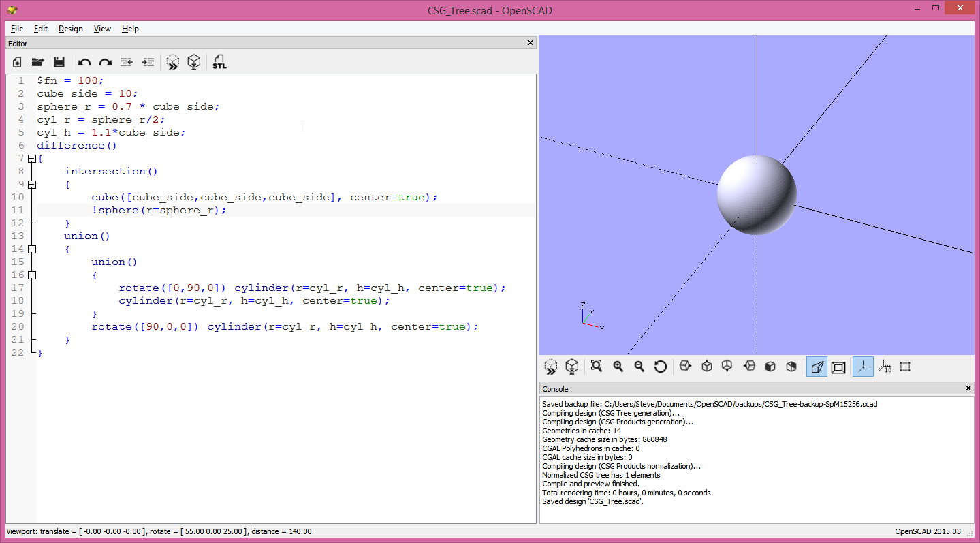Collapse the inner union block at line 16
Image resolution: width=980 pixels, height=543 pixels.
click(31, 275)
